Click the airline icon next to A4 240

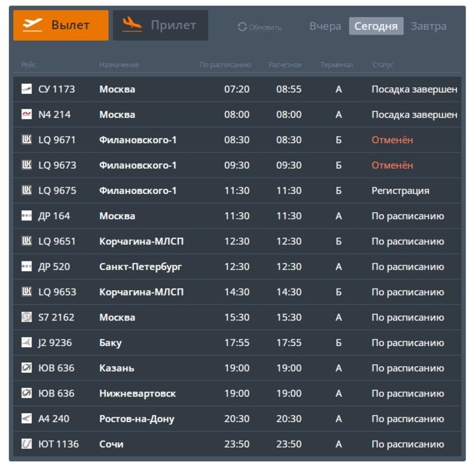pyautogui.click(x=26, y=418)
